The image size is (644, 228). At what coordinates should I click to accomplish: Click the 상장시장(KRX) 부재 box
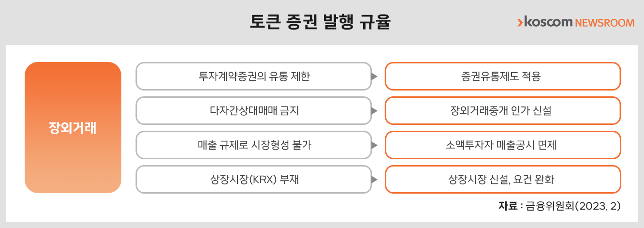[x=254, y=180]
